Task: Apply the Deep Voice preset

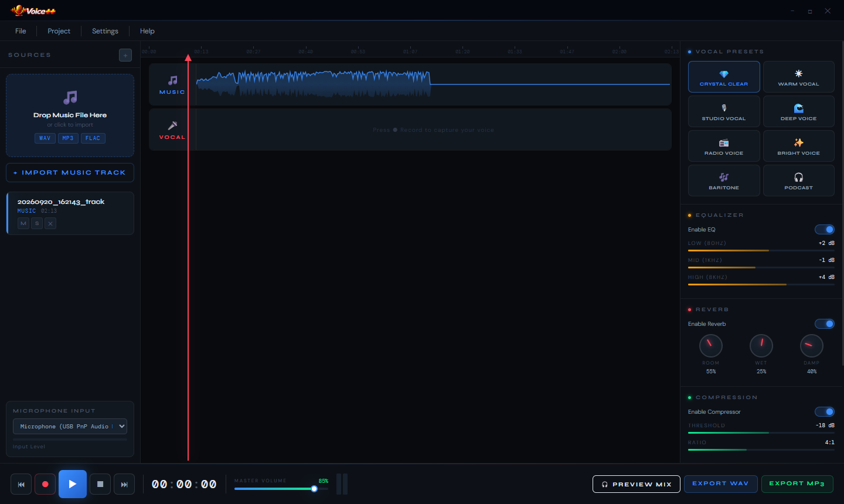Action: (798, 111)
